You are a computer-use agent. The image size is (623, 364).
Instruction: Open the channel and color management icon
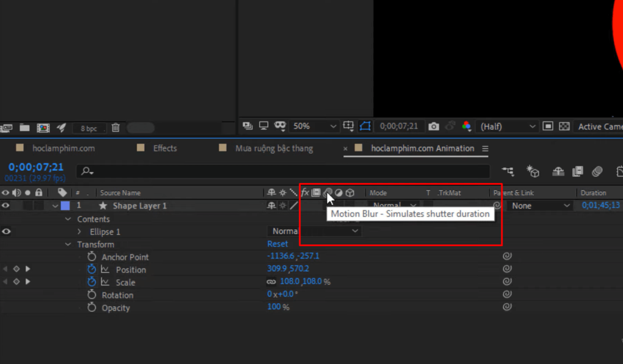click(466, 126)
